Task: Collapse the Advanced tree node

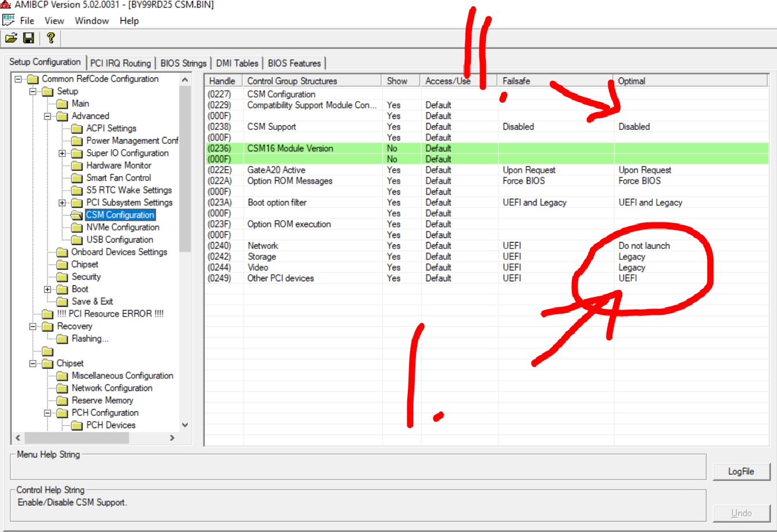Action: 47,116
